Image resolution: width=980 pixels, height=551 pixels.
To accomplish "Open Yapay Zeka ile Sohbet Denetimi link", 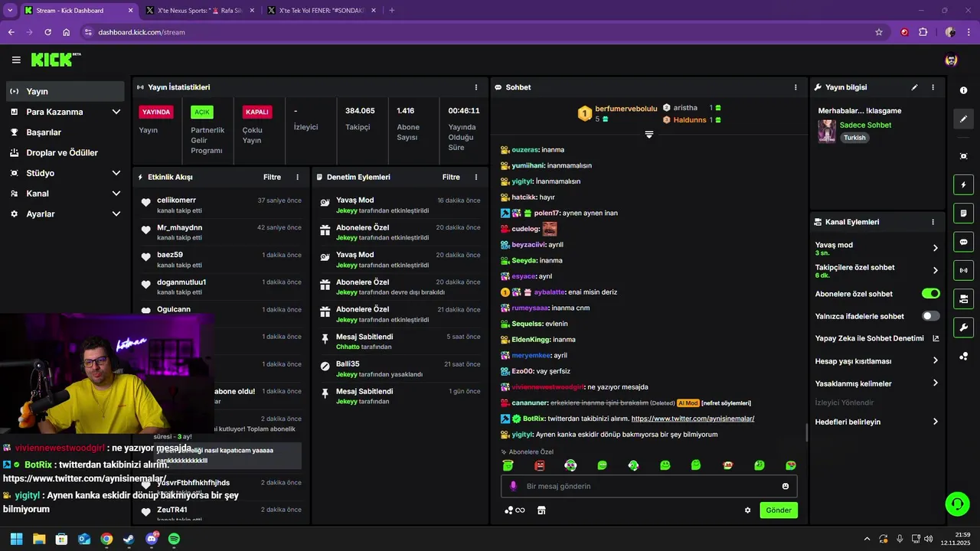I will coord(877,338).
